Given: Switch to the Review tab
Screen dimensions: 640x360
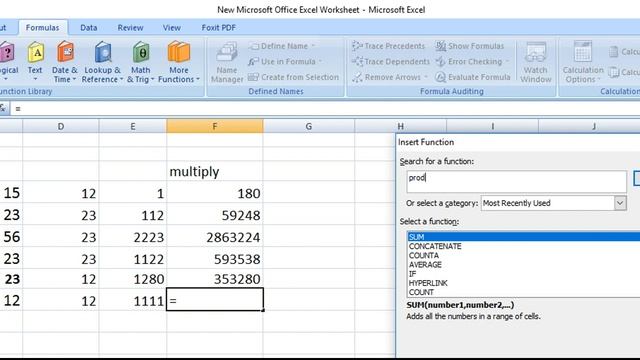Looking at the screenshot, I should [x=130, y=28].
